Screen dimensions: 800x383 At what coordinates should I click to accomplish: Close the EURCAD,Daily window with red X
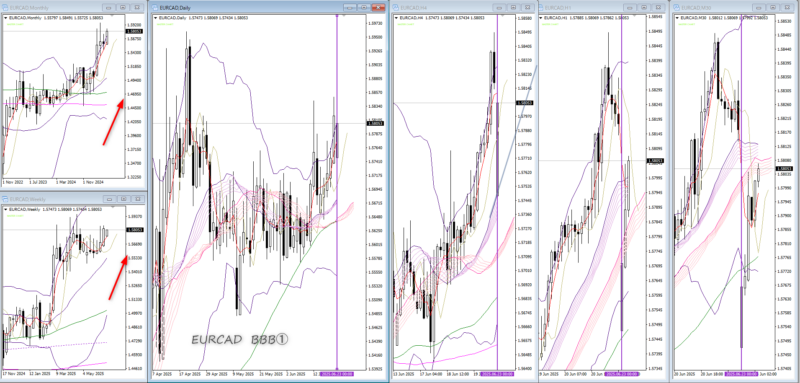[x=378, y=8]
